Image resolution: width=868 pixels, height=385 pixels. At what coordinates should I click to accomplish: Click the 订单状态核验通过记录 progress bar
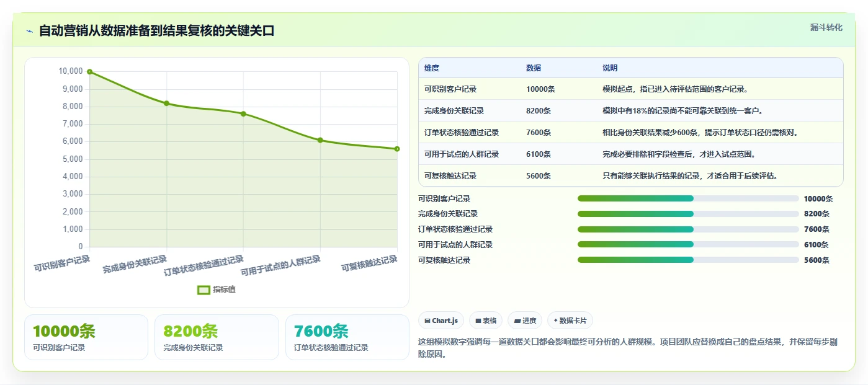pyautogui.click(x=688, y=229)
